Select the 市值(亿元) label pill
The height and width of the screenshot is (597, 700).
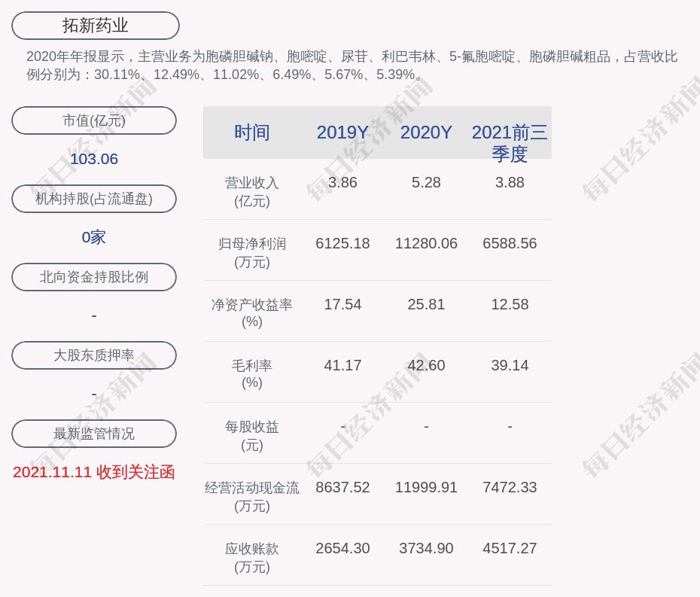click(94, 120)
